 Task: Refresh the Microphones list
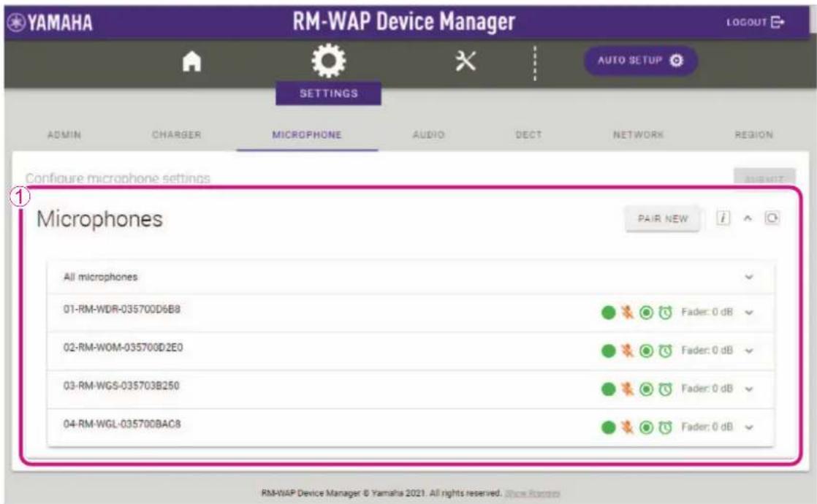coord(772,218)
